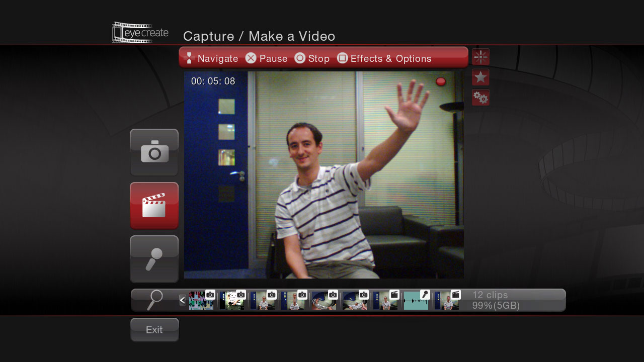Open the ninth clip thumbnail in the filmstrip
Screen dimensions: 644x362
(x=447, y=300)
